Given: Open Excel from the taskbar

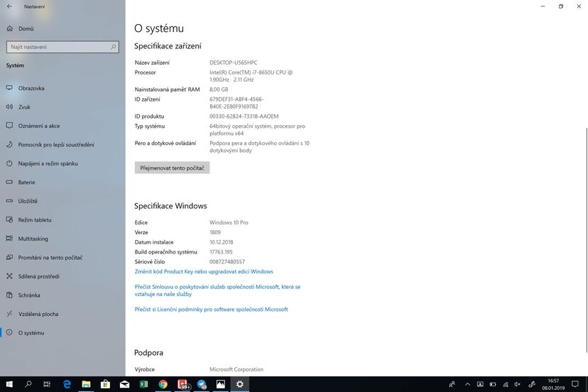Looking at the screenshot, I should [x=143, y=384].
